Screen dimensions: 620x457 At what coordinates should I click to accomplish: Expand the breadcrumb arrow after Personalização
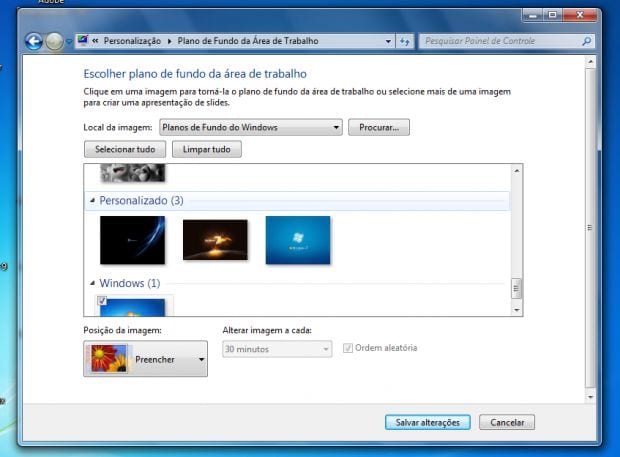tap(169, 41)
